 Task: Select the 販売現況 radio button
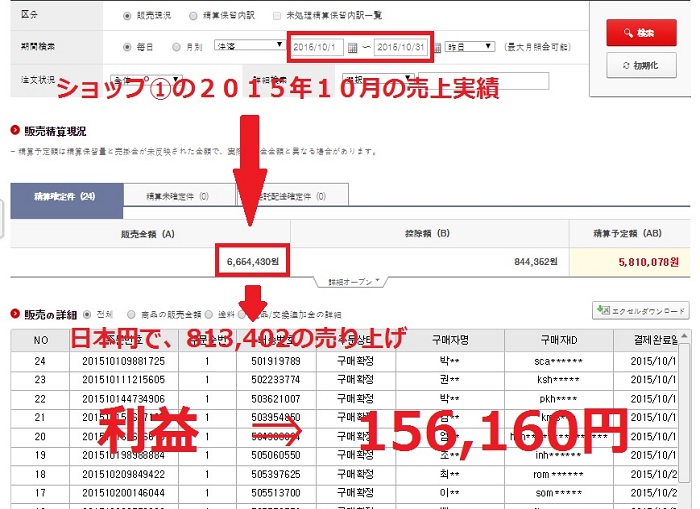127,16
